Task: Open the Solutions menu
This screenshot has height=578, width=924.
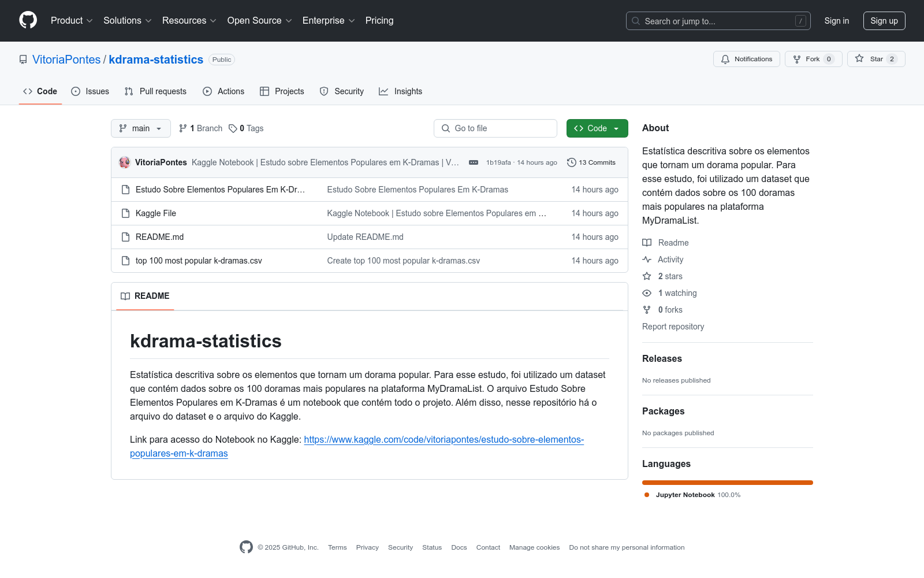Action: click(128, 20)
